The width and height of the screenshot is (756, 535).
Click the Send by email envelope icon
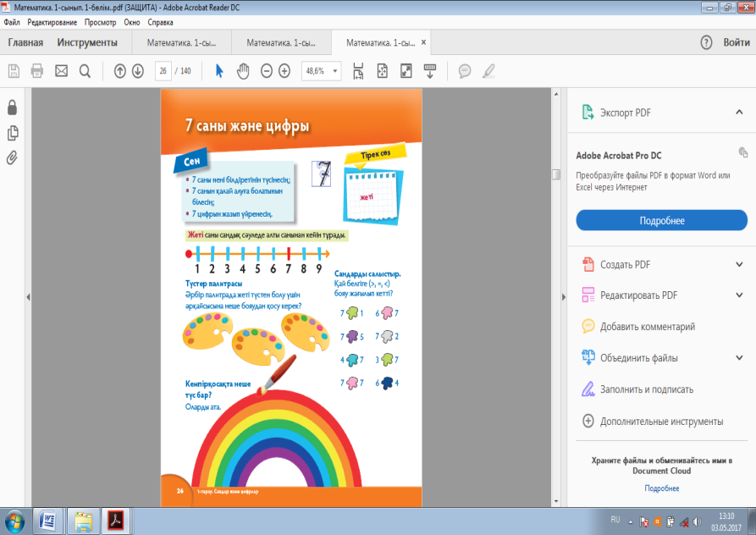tap(61, 71)
